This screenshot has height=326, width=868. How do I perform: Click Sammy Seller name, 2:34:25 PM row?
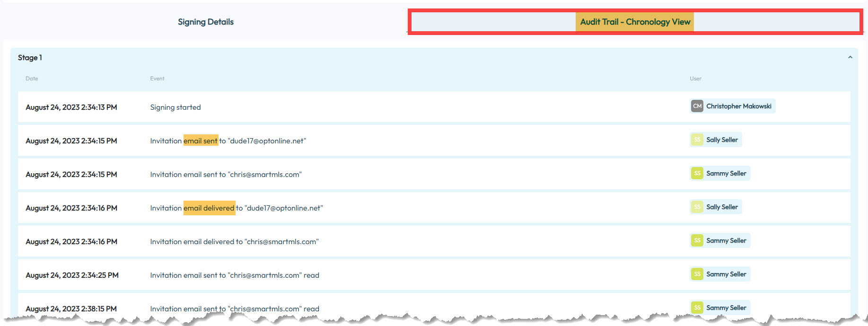[x=726, y=274]
